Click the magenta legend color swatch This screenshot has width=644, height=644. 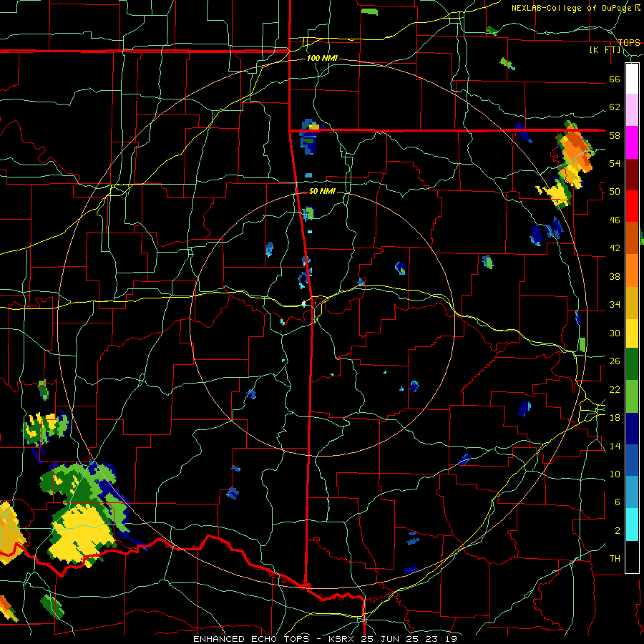632,142
